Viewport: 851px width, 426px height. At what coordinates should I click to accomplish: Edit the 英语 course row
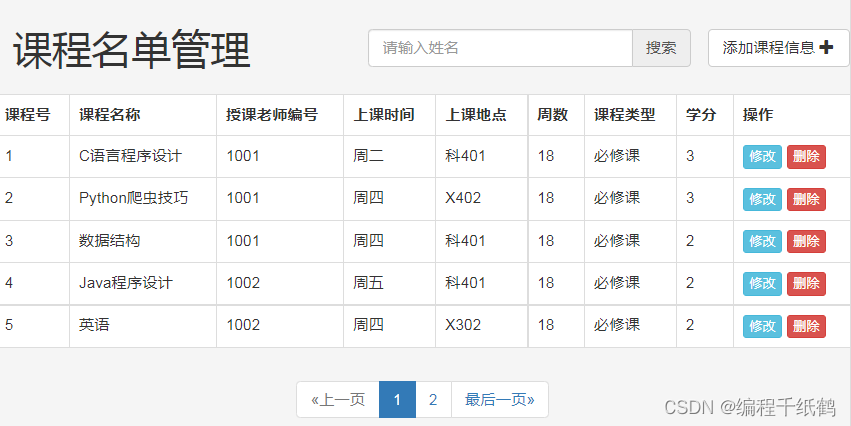[x=762, y=326]
